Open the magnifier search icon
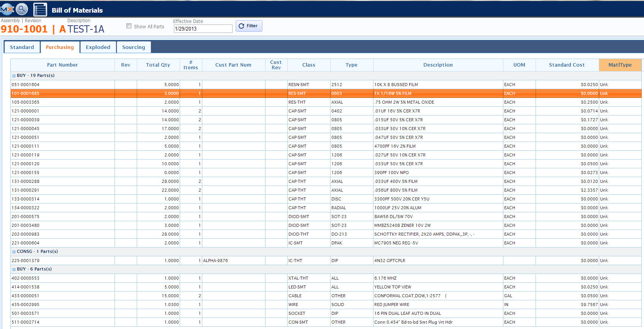This screenshot has height=329, width=644. [22, 9]
